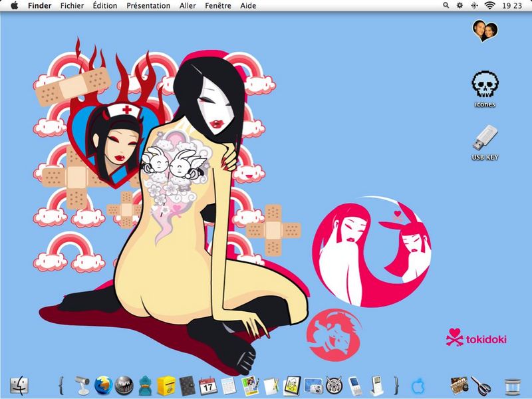The height and width of the screenshot is (399, 532).
Task: Select the heart-shaped couple photo desktop icon
Action: [485, 31]
